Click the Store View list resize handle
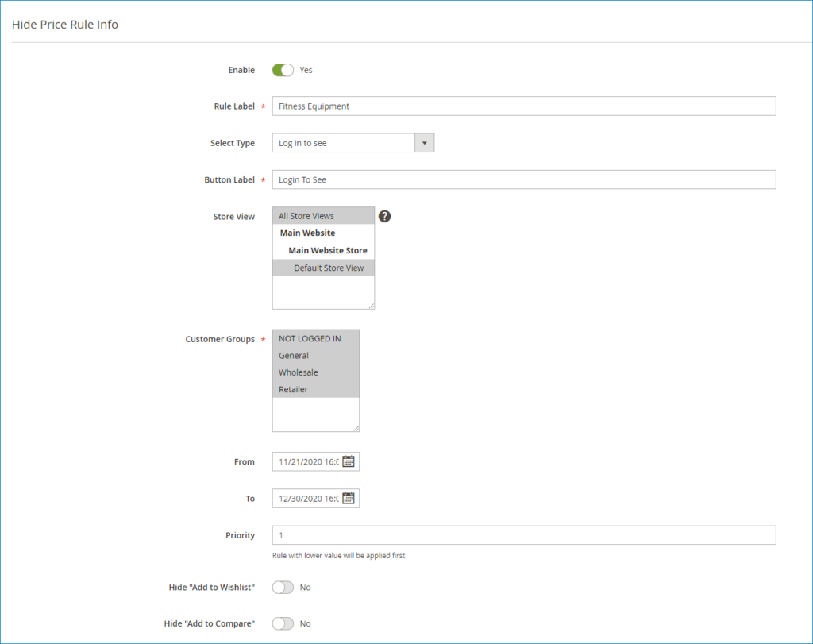Screen dimensions: 813x644 (x=372, y=306)
